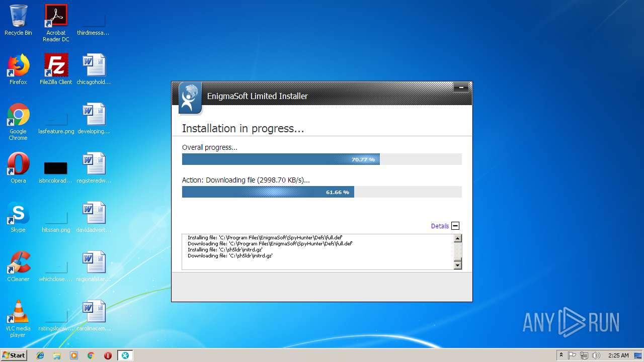Click the 2:25 AM system clock
Image resolution: width=644 pixels, height=362 pixels.
(x=618, y=355)
